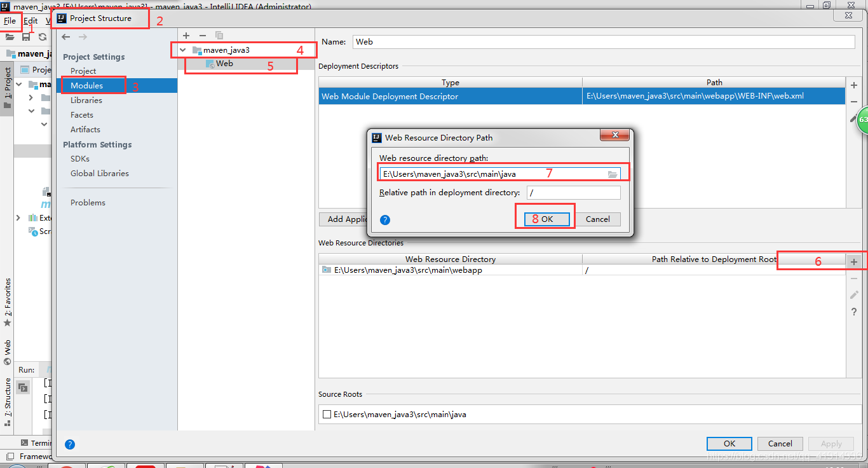
Task: Open the Web tool window on the left stripe
Action: [8, 353]
